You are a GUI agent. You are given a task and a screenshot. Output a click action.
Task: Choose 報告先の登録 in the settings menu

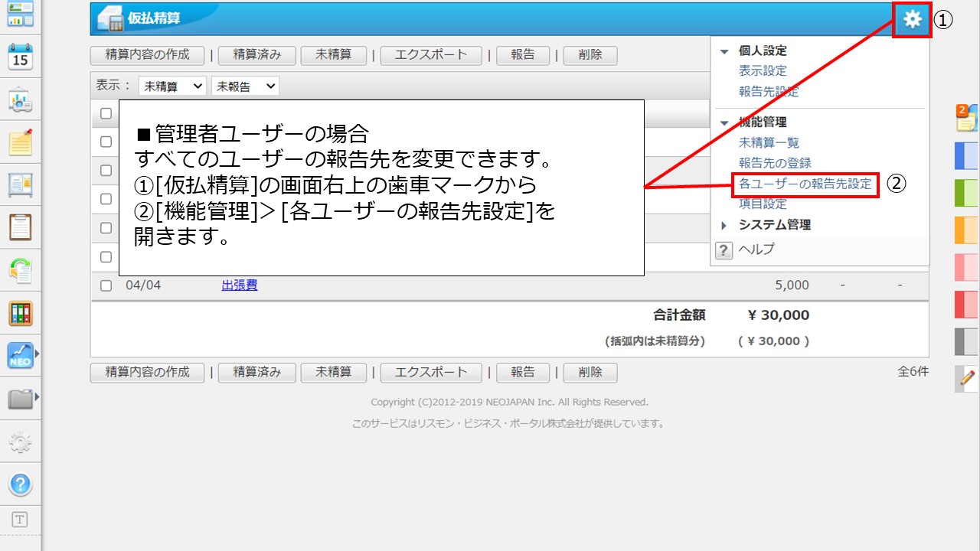[775, 163]
